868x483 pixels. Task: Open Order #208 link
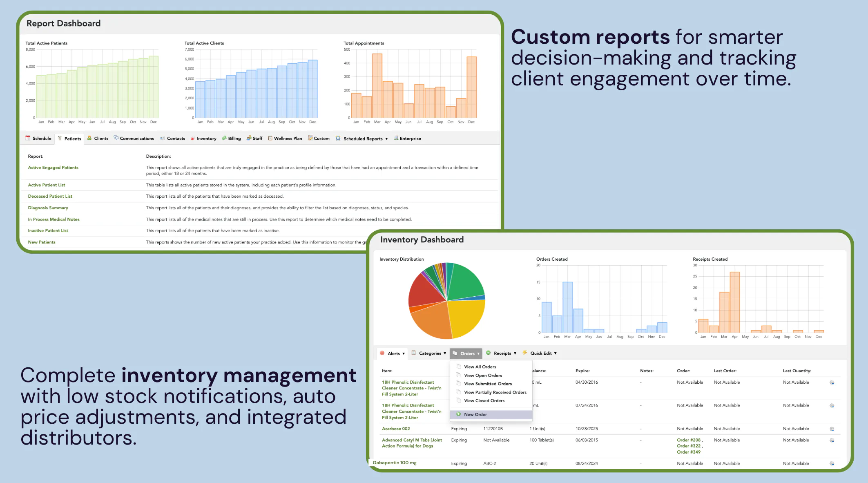(689, 440)
